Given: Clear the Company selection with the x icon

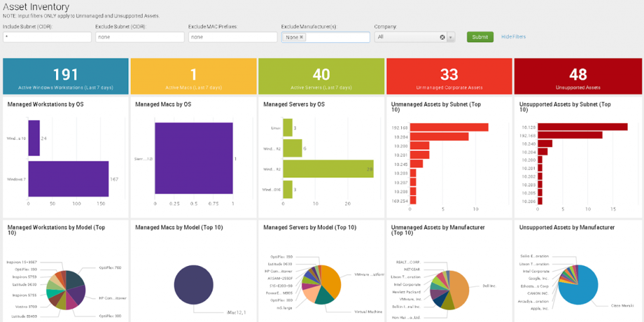Looking at the screenshot, I should coord(442,38).
